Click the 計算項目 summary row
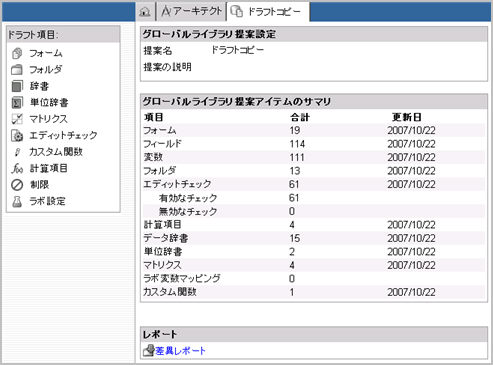This screenshot has height=365, width=493. 313,225
